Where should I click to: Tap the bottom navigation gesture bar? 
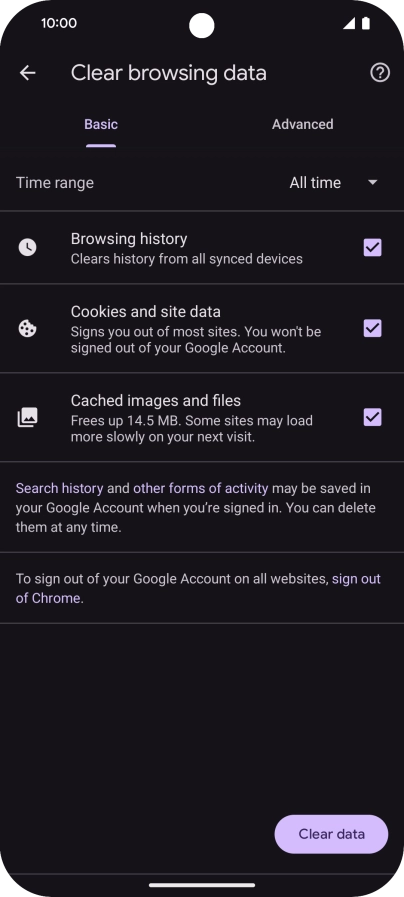coord(202,885)
